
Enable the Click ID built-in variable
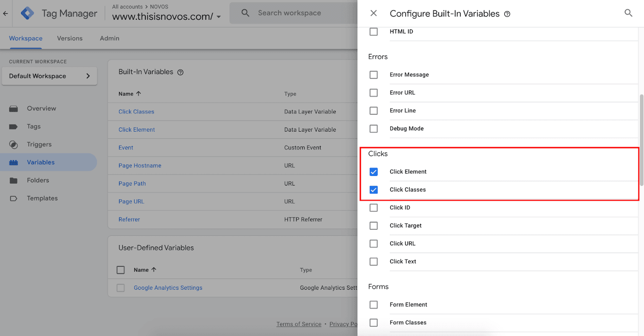point(373,208)
